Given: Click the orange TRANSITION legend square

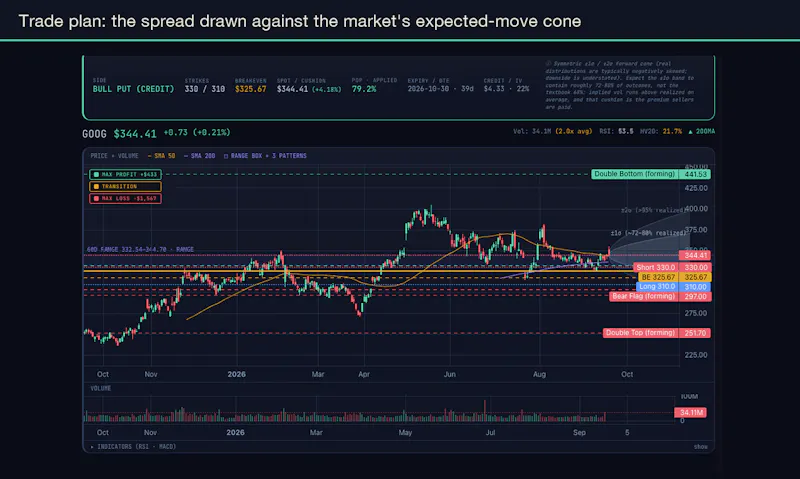Looking at the screenshot, I should click(x=96, y=187).
